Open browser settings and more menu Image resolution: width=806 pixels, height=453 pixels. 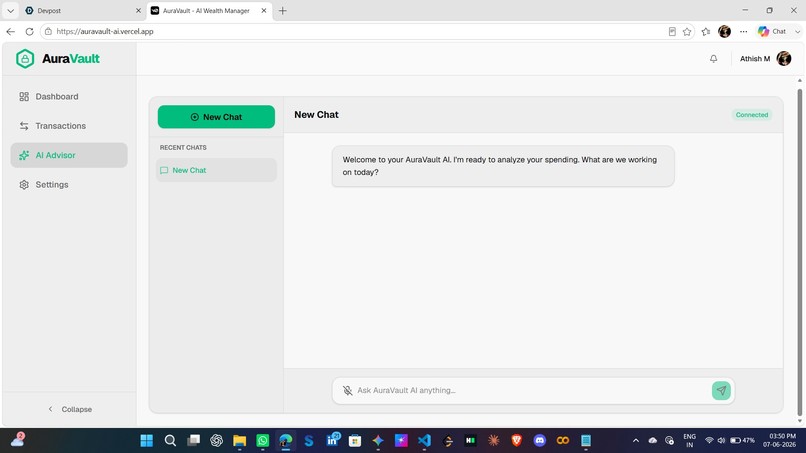click(x=743, y=31)
